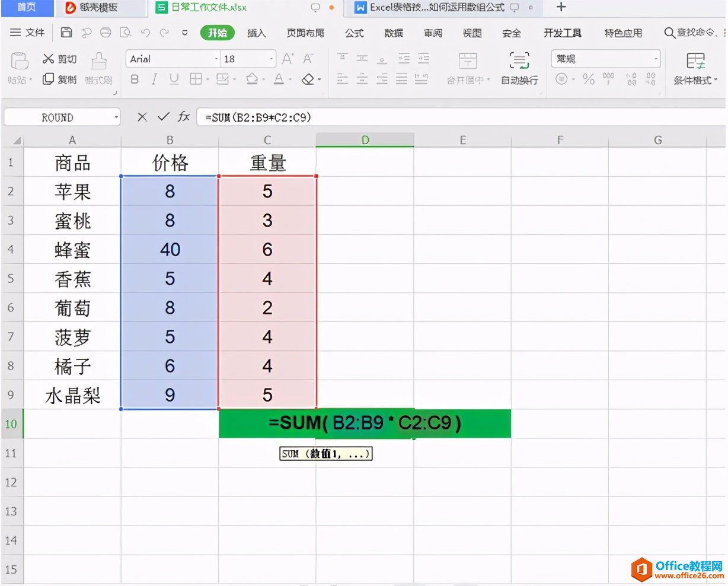This screenshot has height=586, width=728.
Task: Select row 10 header
Action: (x=11, y=423)
